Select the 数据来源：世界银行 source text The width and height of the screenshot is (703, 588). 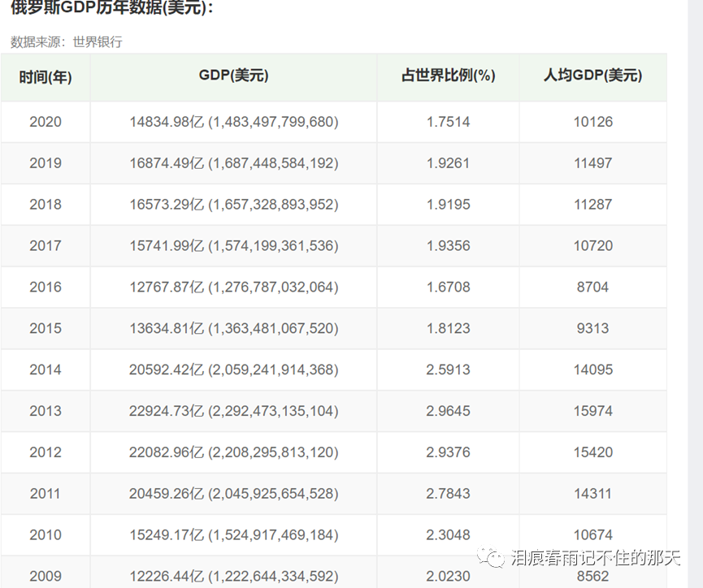pos(67,41)
